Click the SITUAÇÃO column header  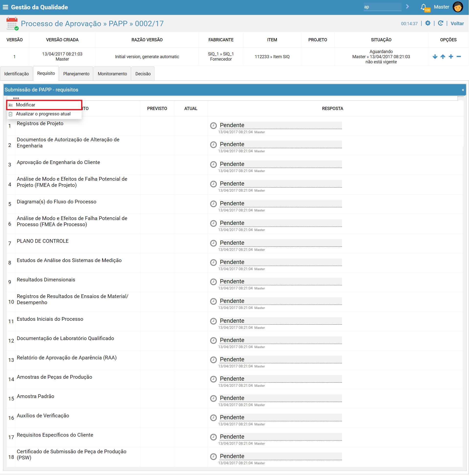pos(381,40)
